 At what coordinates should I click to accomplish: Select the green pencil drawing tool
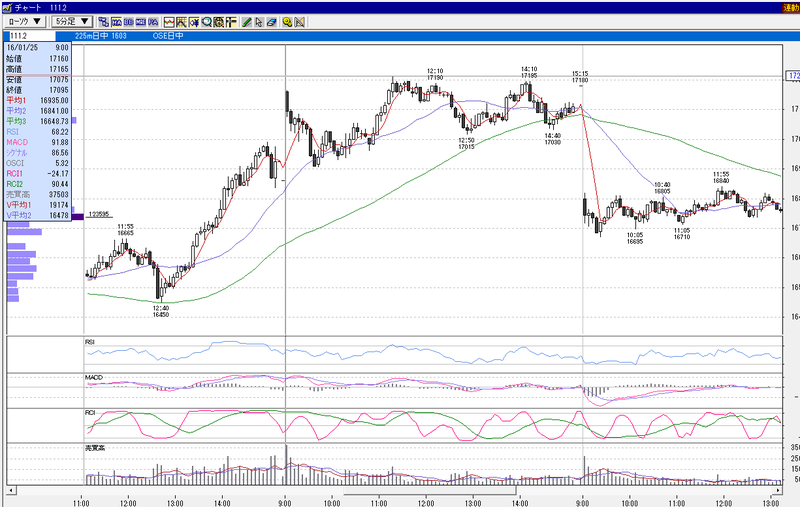click(246, 22)
